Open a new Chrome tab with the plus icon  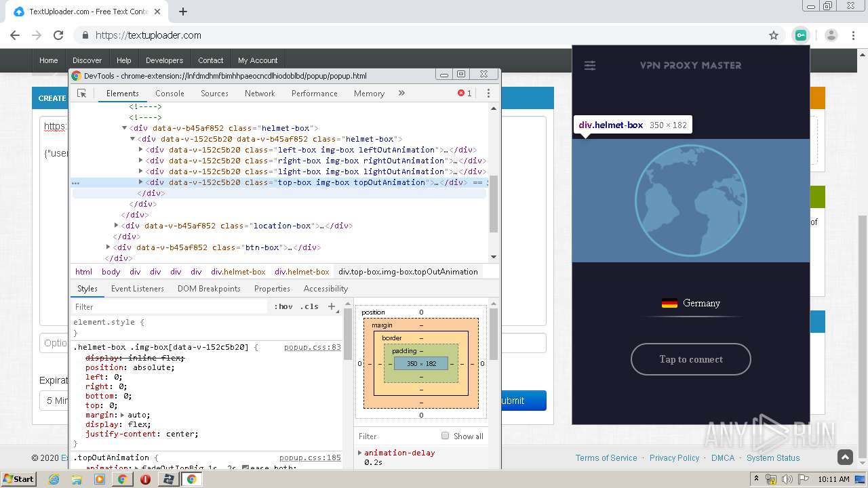pyautogui.click(x=183, y=12)
